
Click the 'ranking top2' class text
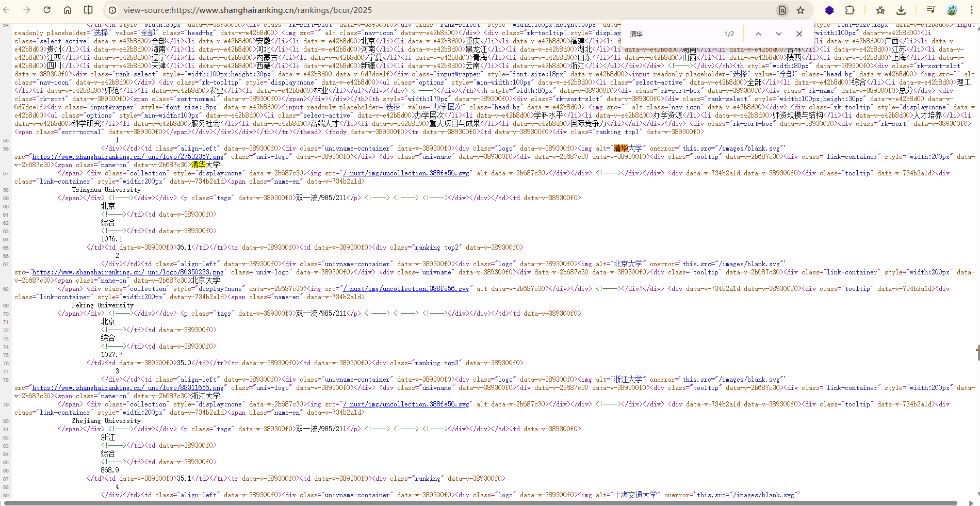(437, 247)
